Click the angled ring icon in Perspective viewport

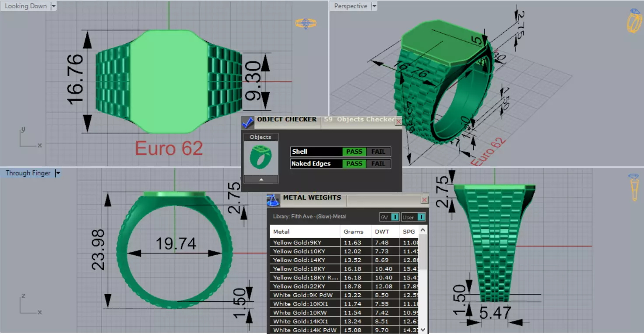click(x=634, y=21)
